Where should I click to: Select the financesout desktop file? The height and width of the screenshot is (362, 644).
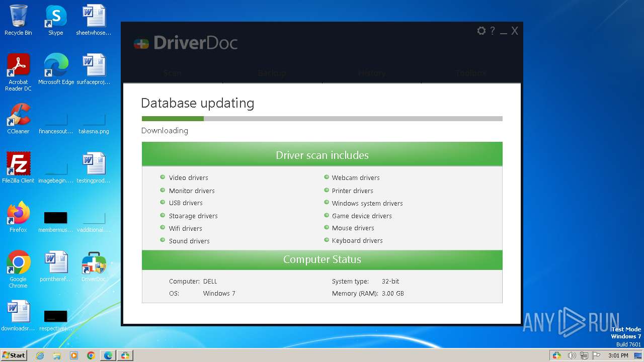(56, 123)
